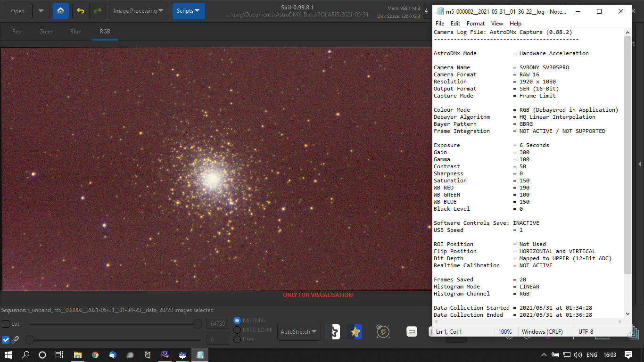Click the Open button in Siril

[18, 11]
